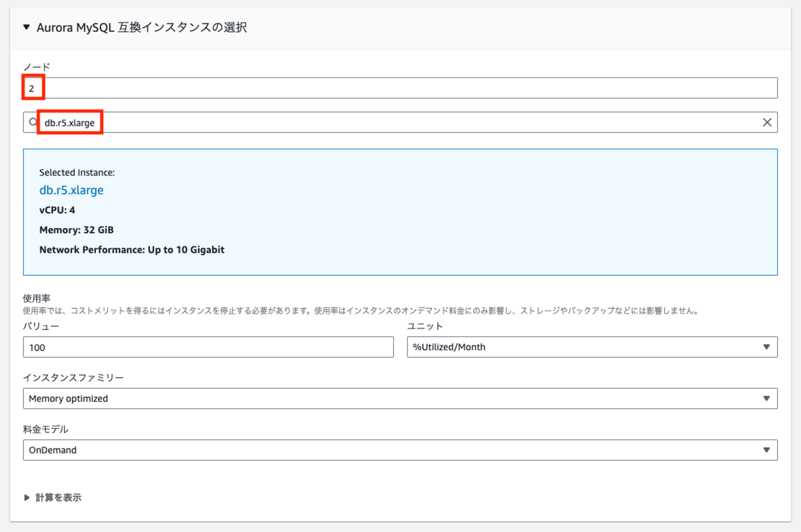Image resolution: width=801 pixels, height=532 pixels.
Task: Open the インスタンスファミリー dropdown Memory optimized
Action: pos(400,399)
